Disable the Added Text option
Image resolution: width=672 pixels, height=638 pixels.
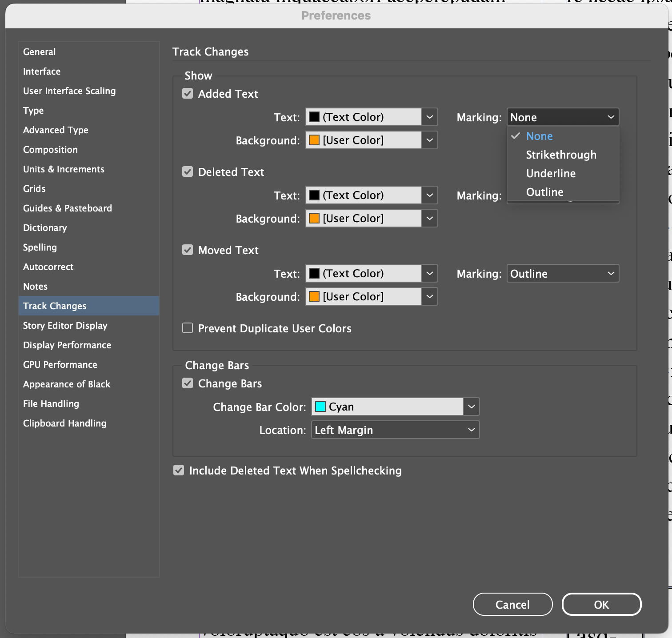click(187, 93)
